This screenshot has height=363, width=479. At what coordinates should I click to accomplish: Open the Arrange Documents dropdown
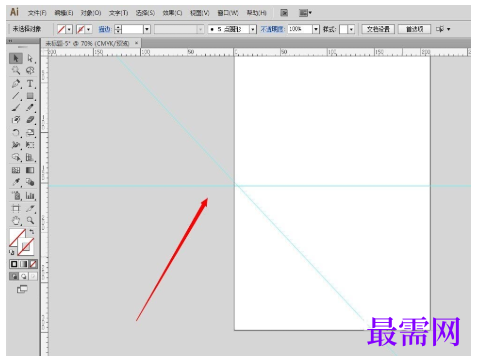coord(305,13)
